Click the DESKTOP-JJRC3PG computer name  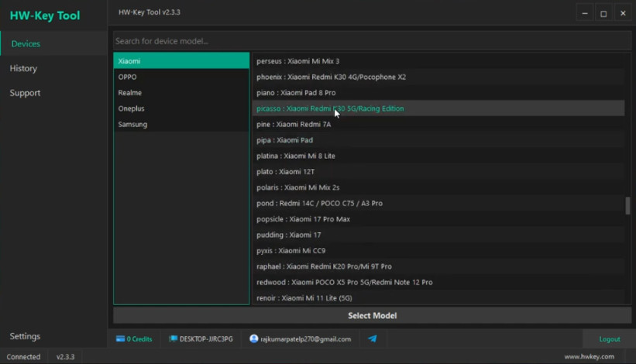tap(206, 339)
